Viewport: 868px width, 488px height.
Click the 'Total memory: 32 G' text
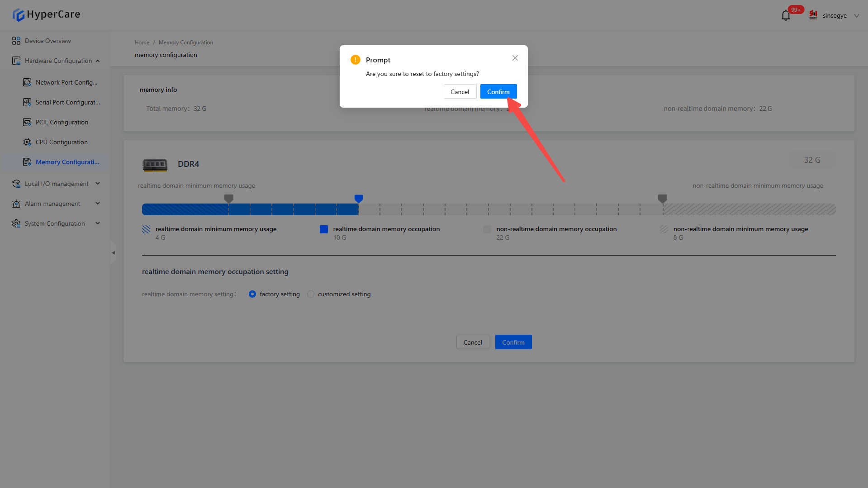tap(176, 109)
